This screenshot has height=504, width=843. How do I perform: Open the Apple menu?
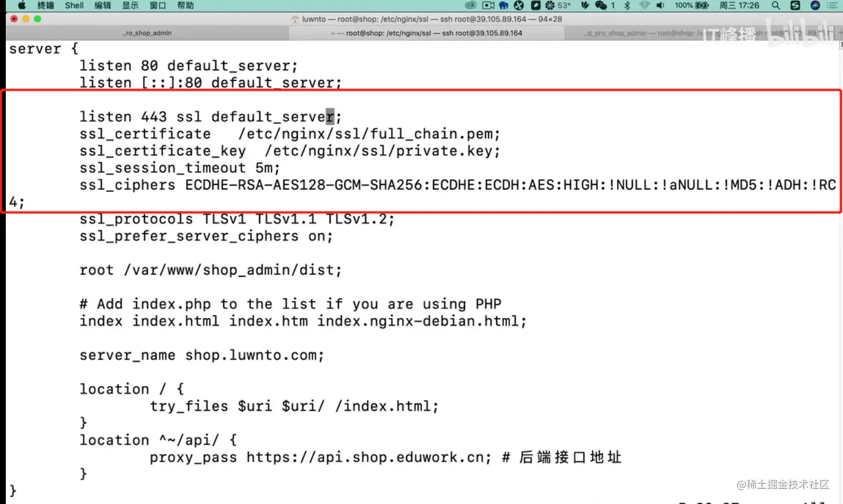tap(21, 5)
